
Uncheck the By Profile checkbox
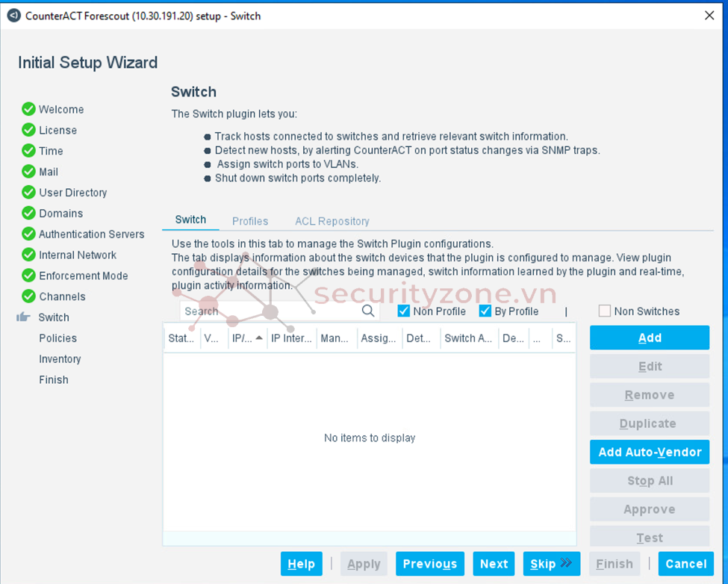(x=485, y=311)
